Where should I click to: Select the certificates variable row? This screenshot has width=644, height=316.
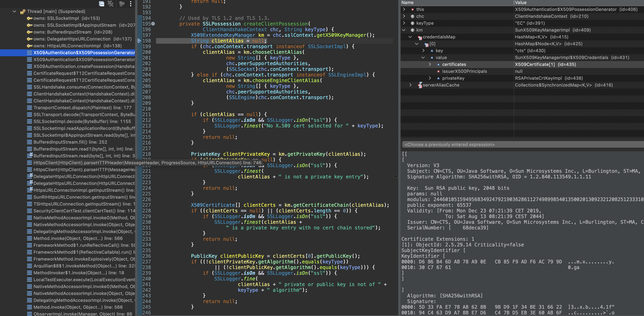(454, 65)
